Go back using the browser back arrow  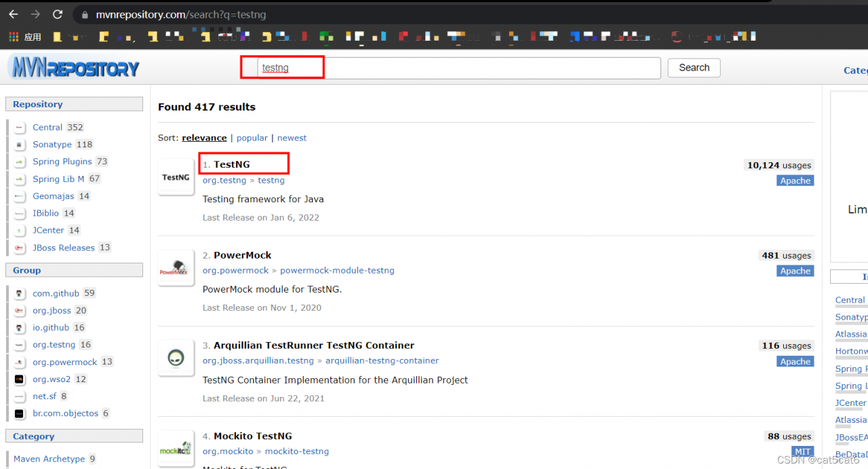13,14
